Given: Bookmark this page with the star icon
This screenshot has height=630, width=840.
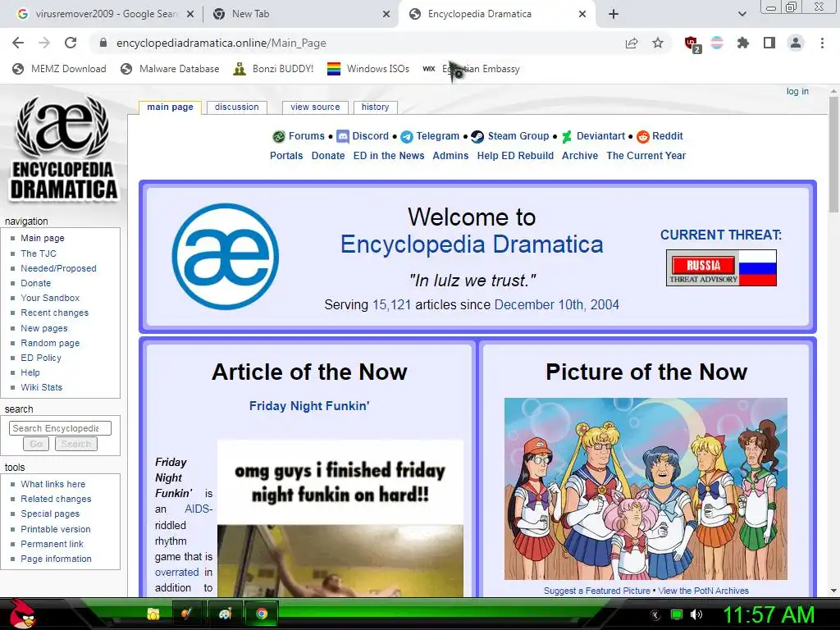Looking at the screenshot, I should point(658,43).
